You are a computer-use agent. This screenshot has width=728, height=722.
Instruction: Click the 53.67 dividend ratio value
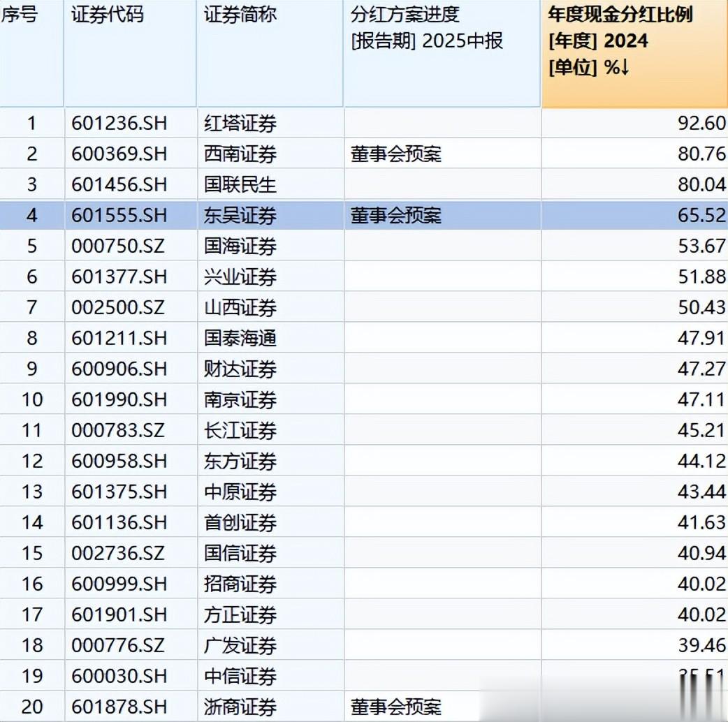pyautogui.click(x=701, y=246)
